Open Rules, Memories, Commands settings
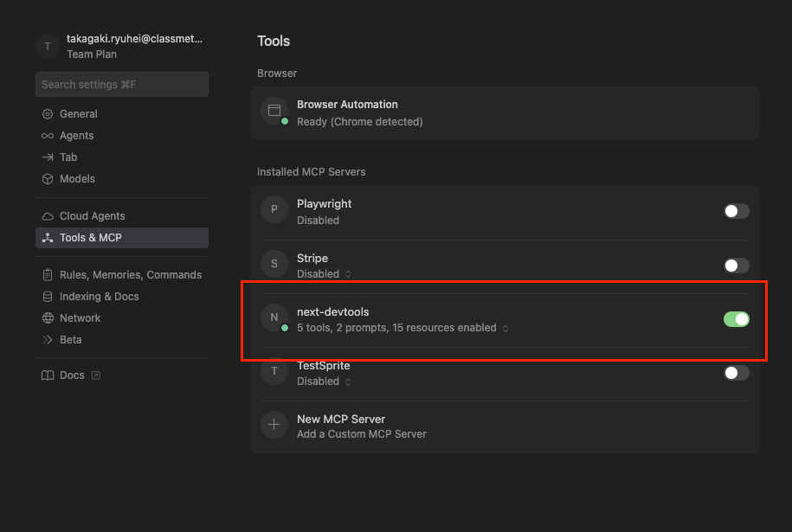Image resolution: width=792 pixels, height=532 pixels. tap(130, 275)
